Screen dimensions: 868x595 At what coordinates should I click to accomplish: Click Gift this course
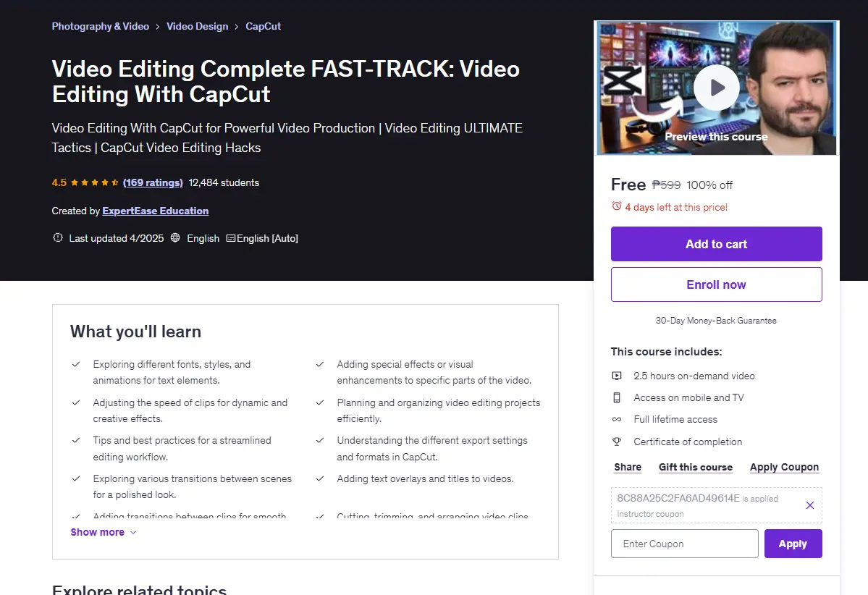click(695, 467)
